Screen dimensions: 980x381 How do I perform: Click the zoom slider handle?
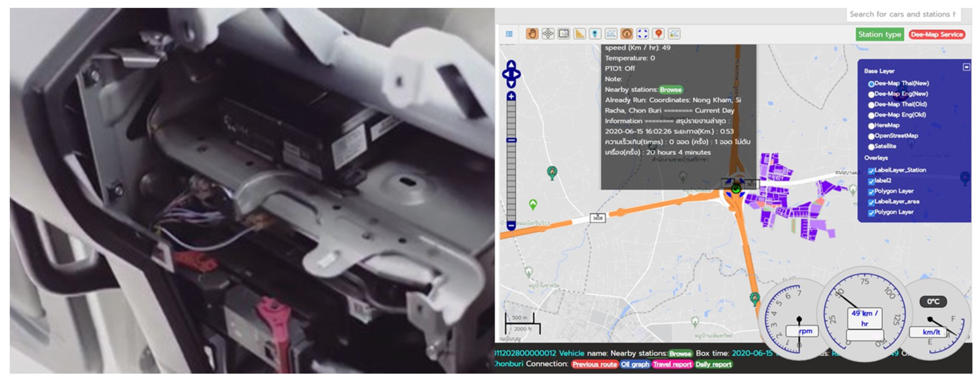pyautogui.click(x=511, y=140)
